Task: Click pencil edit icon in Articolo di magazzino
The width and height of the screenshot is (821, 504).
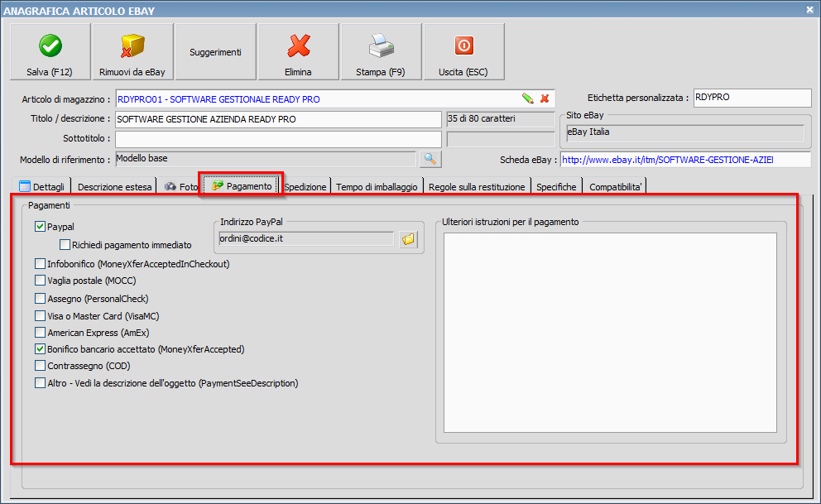Action: (x=528, y=98)
